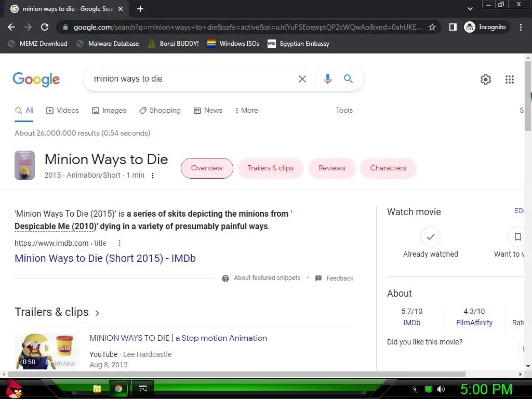Open Google settings gear
This screenshot has width=532, height=399.
486,79
